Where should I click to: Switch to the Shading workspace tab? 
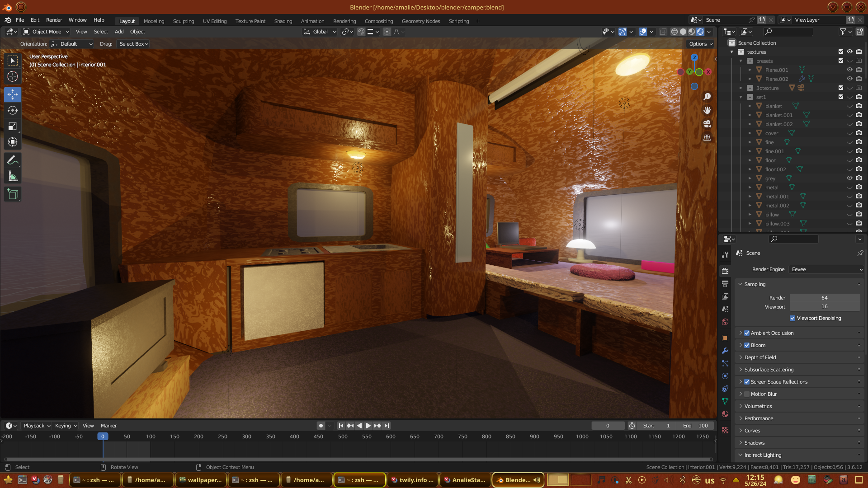click(283, 21)
